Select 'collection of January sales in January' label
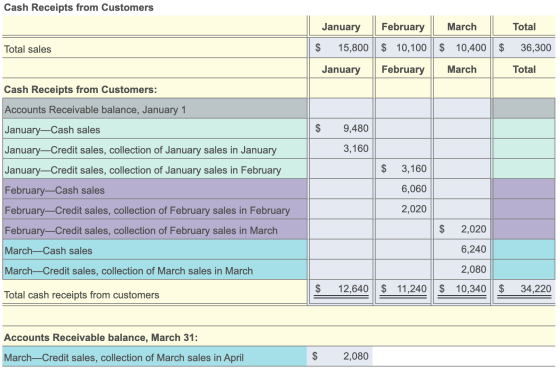The image size is (560, 372). (x=140, y=150)
